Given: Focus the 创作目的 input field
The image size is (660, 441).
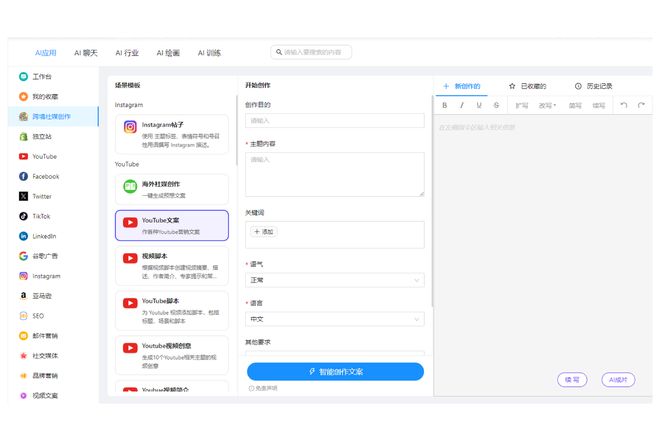Looking at the screenshot, I should 335,120.
